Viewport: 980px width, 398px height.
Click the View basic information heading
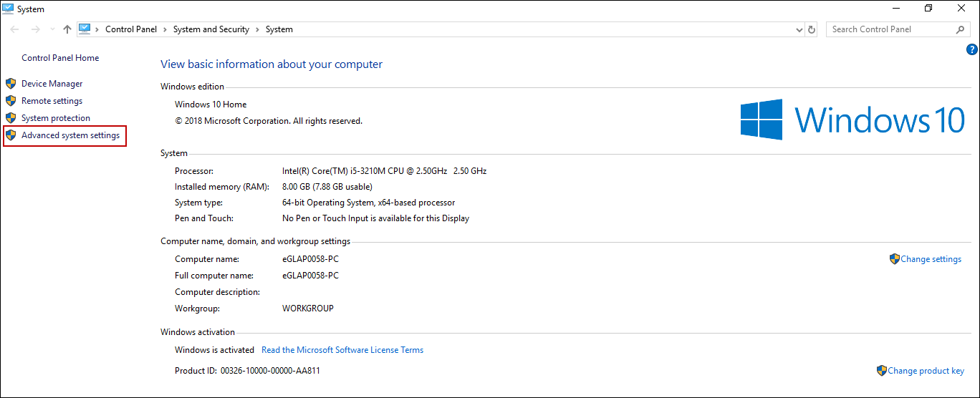point(272,64)
